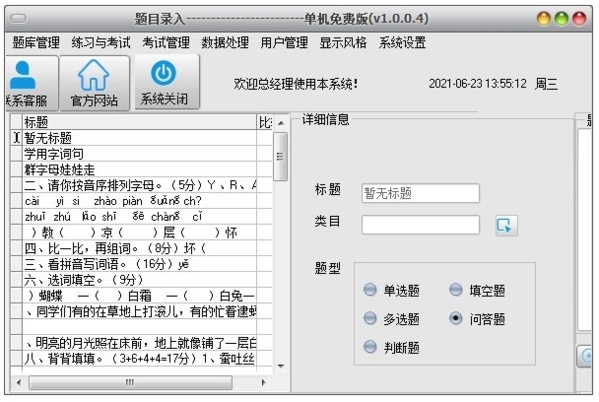Click the horizontal scrollbar thumb under the list
599x402 pixels.
(x=130, y=382)
